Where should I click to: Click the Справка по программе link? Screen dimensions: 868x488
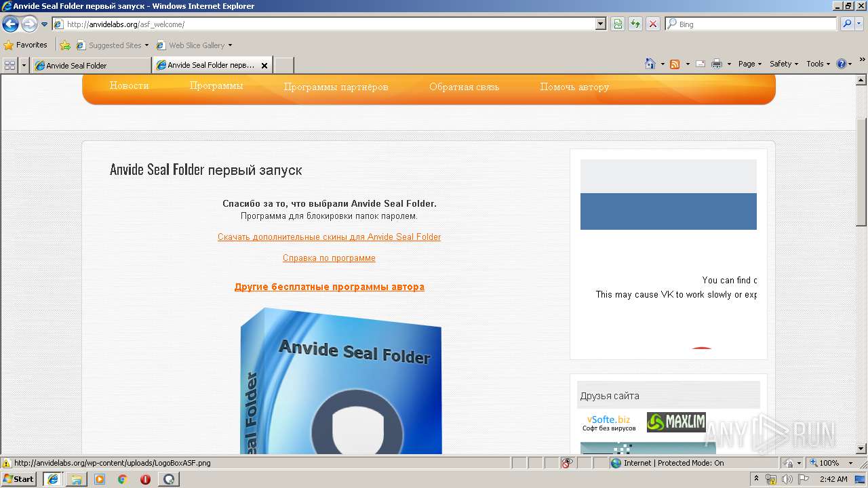329,258
